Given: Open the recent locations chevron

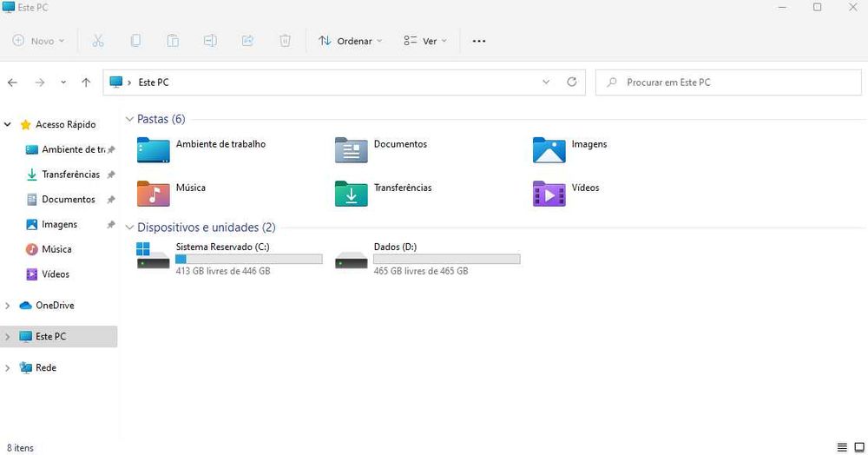Looking at the screenshot, I should (x=63, y=82).
